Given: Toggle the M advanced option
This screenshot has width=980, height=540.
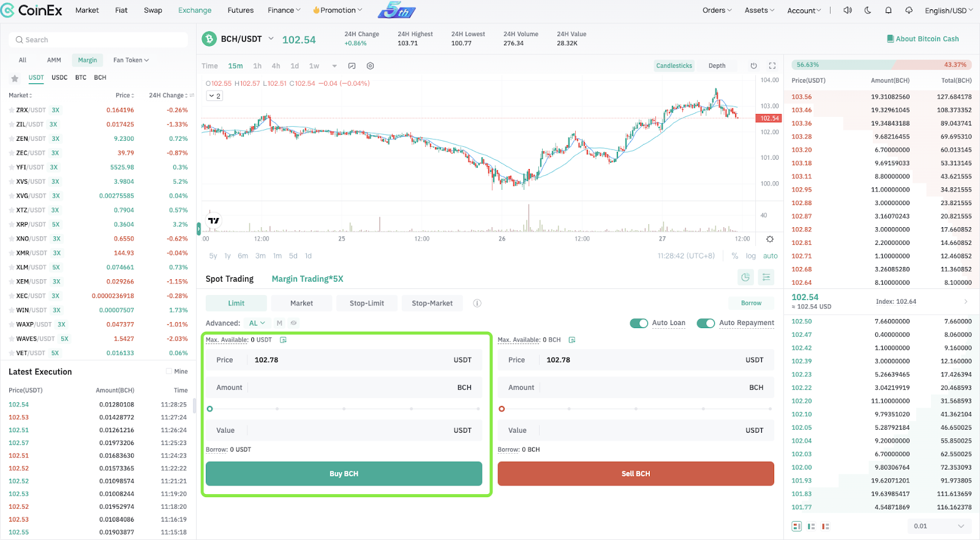Looking at the screenshot, I should pyautogui.click(x=279, y=323).
